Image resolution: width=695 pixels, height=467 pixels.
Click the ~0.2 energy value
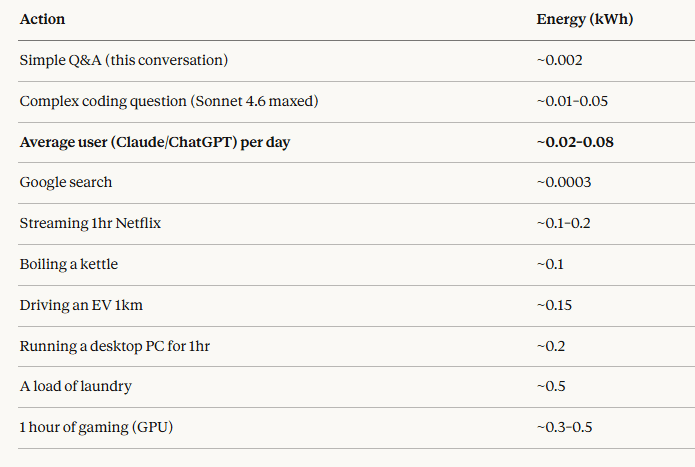tap(551, 346)
